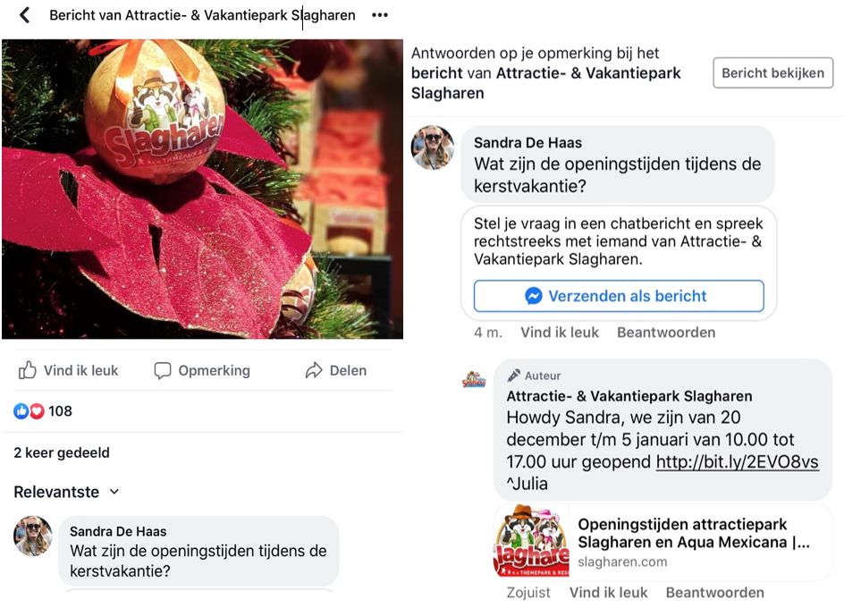Like the Slagharen reply via Vind ik leuk
The width and height of the screenshot is (844, 616).
608,593
